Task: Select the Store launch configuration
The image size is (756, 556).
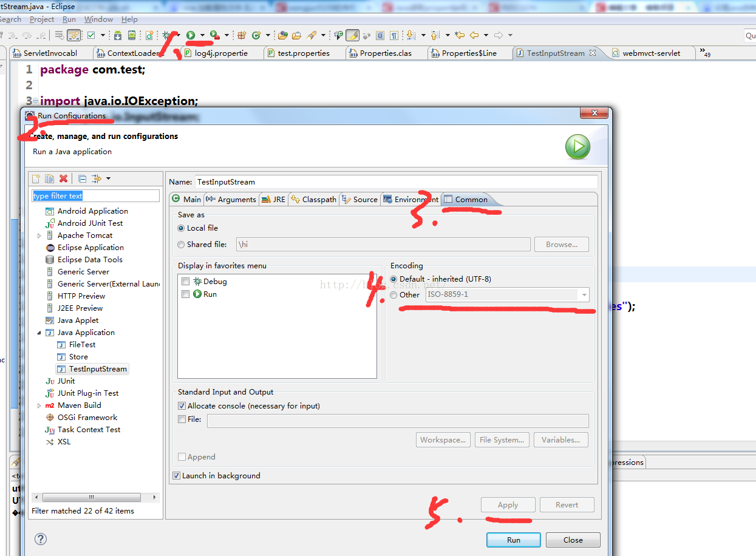Action: point(78,357)
